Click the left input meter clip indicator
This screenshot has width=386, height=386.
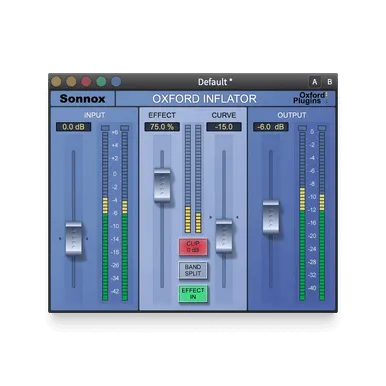pos(105,128)
